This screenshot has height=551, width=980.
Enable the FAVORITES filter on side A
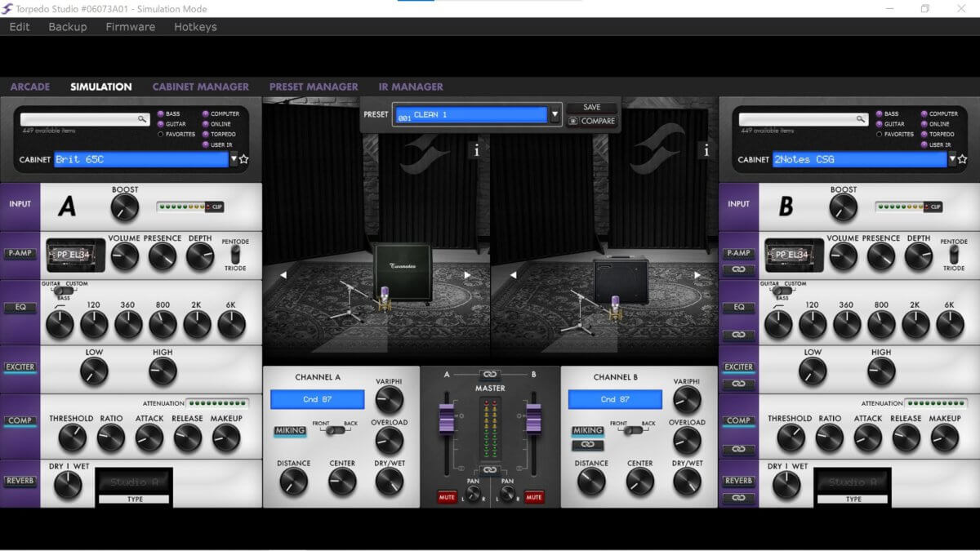tap(161, 134)
